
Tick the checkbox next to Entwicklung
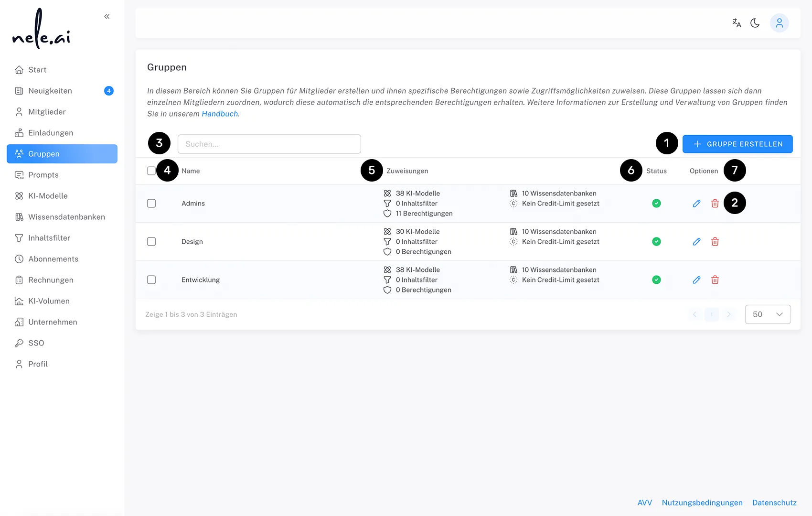[151, 279]
